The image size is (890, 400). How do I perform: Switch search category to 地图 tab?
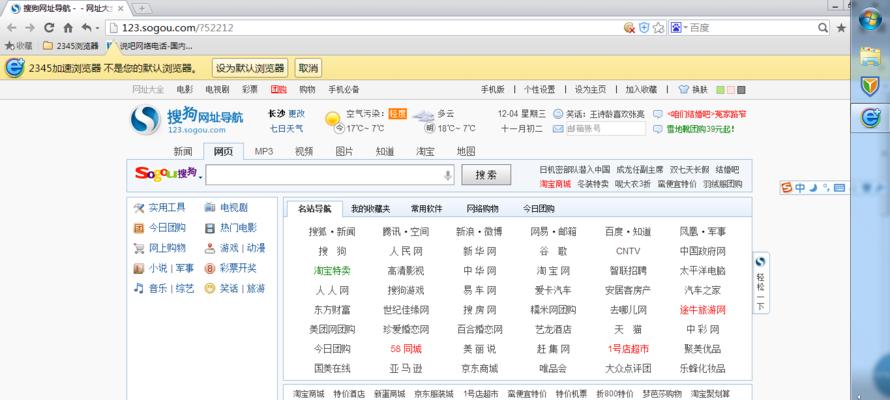click(466, 151)
